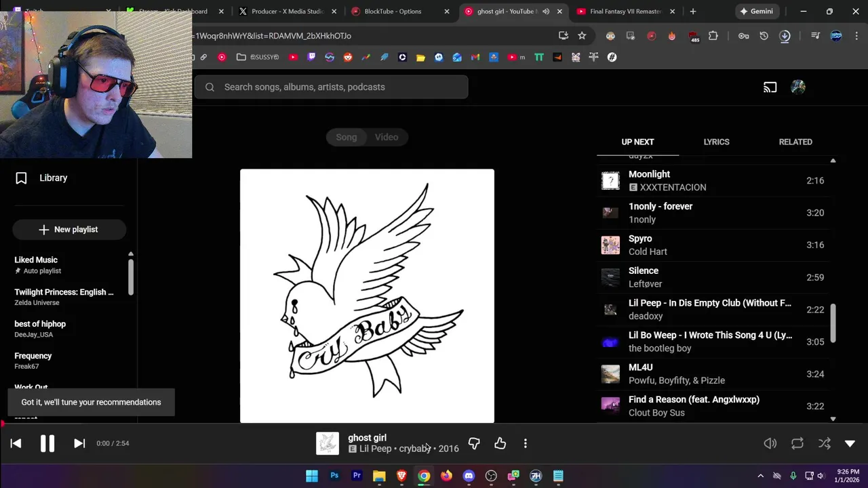Open the SUSSY bookmarks folder
This screenshot has height=488, width=868.
(258, 58)
